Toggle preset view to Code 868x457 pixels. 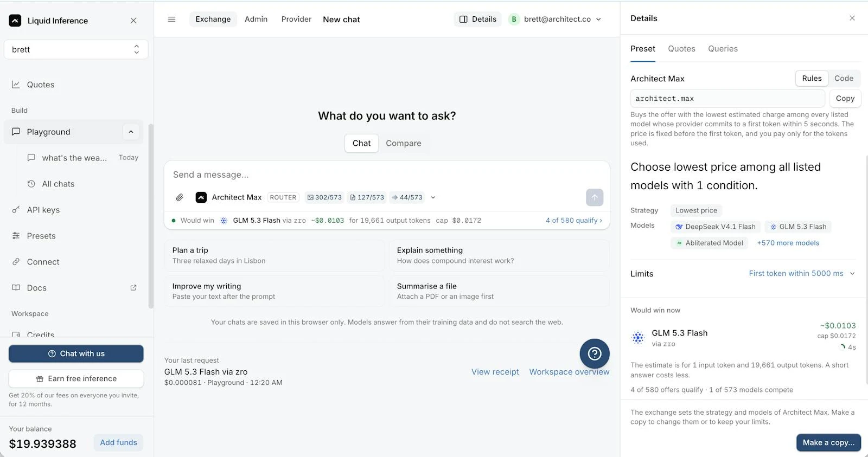[x=844, y=79]
